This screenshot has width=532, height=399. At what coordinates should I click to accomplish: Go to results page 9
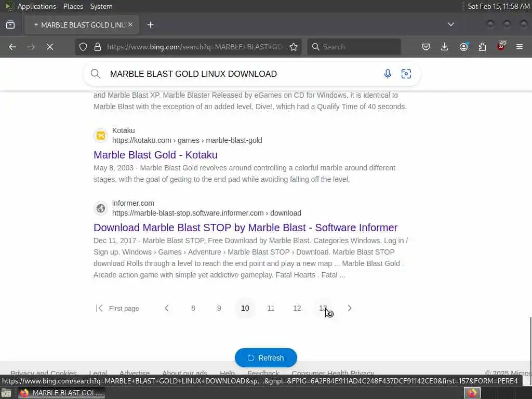[219, 308]
